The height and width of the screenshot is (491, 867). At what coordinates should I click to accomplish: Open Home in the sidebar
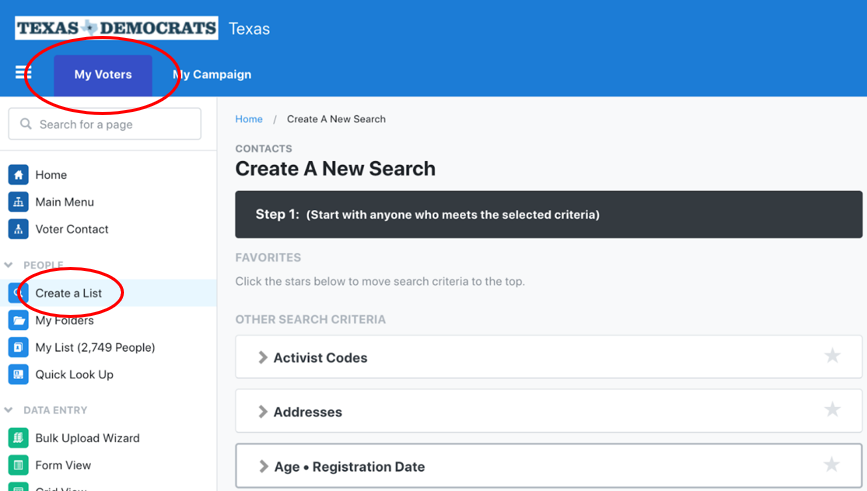[x=51, y=175]
